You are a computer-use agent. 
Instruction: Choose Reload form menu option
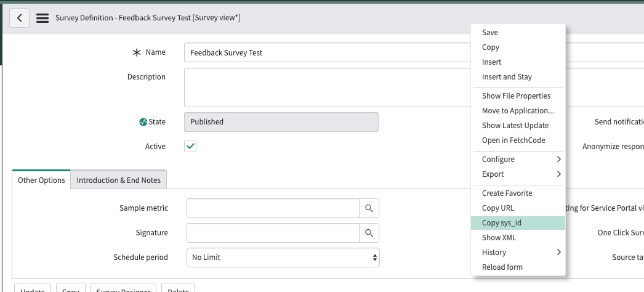coord(502,267)
